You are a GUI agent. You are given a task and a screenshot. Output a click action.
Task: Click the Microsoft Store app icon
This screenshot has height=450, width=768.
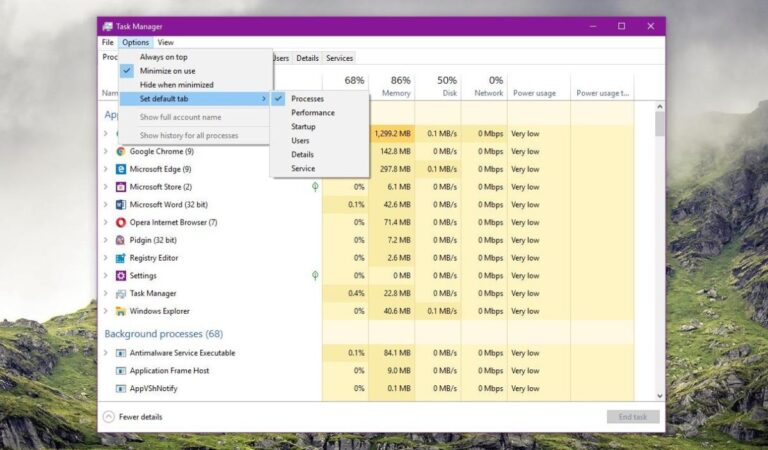(x=120, y=187)
